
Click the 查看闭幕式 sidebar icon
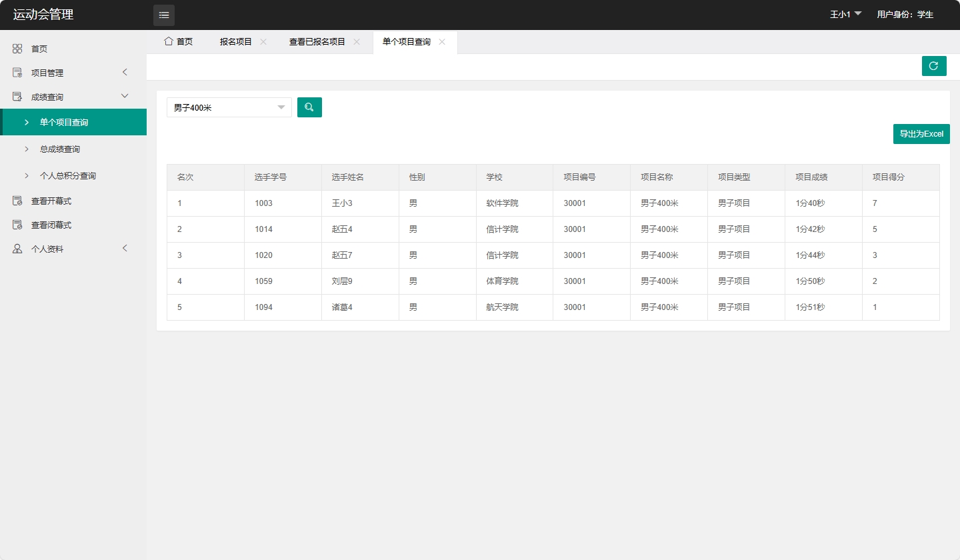[17, 225]
